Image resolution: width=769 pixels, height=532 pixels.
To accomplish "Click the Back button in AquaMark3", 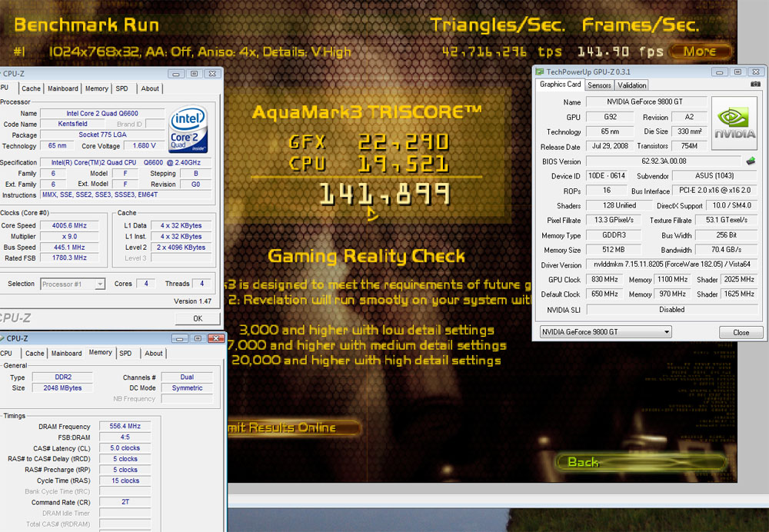I will coord(642,462).
